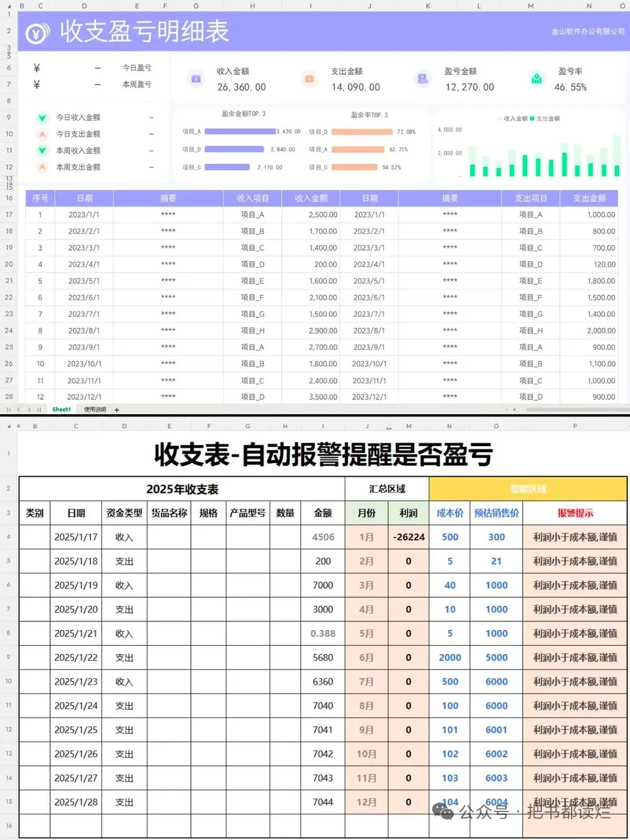Click the 今日盈亏 label

tap(136, 68)
